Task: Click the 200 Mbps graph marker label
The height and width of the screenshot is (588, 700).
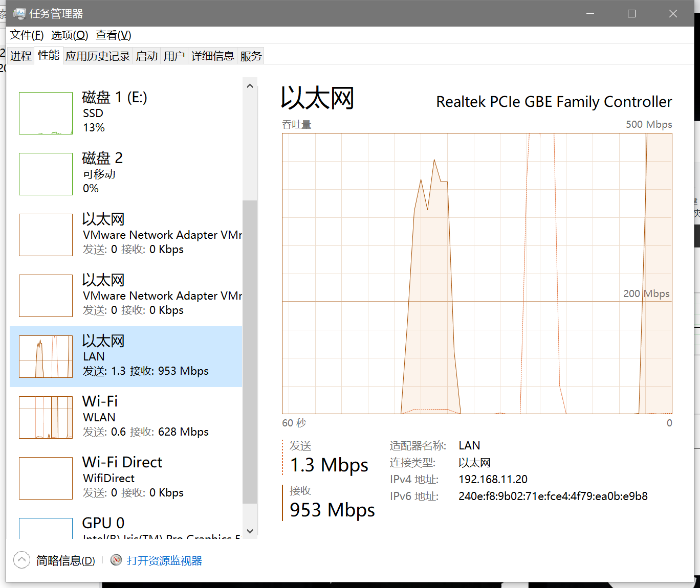Action: pyautogui.click(x=646, y=293)
